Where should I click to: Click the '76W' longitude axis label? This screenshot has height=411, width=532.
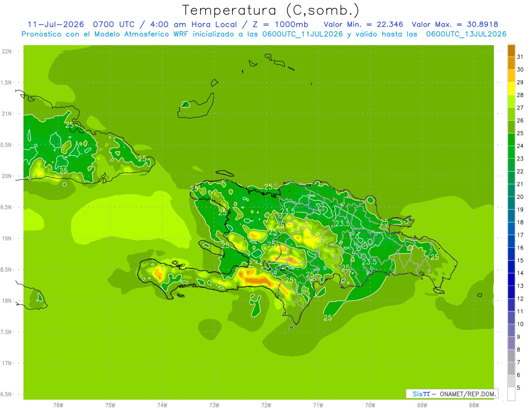tap(58, 405)
